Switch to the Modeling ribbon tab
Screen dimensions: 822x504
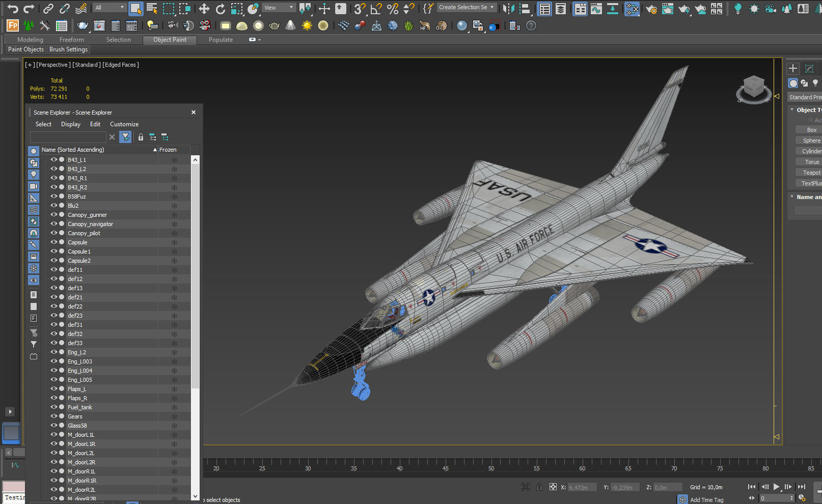tap(30, 40)
